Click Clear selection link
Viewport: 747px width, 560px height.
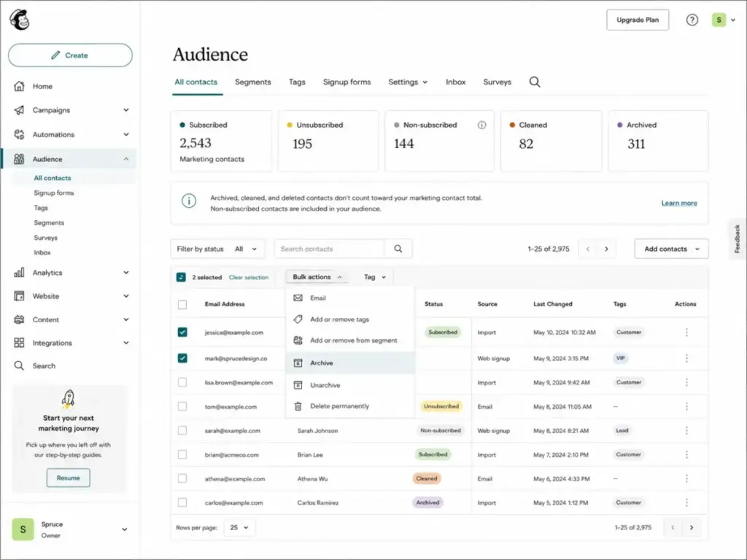pyautogui.click(x=249, y=277)
